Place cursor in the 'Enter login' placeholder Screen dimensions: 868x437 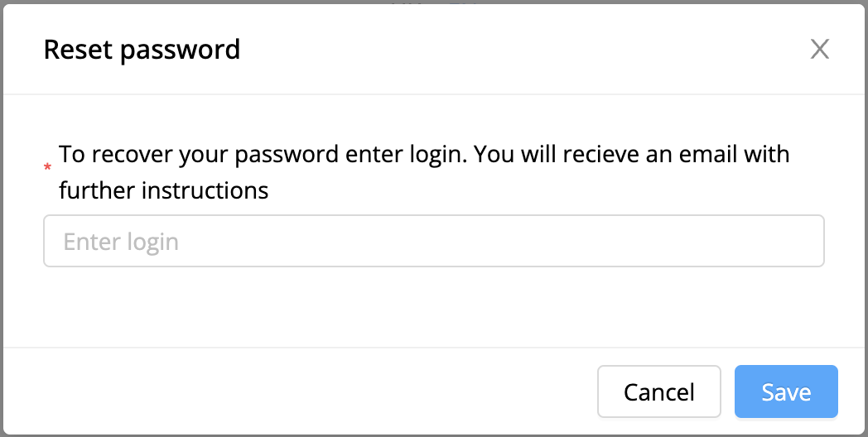121,242
